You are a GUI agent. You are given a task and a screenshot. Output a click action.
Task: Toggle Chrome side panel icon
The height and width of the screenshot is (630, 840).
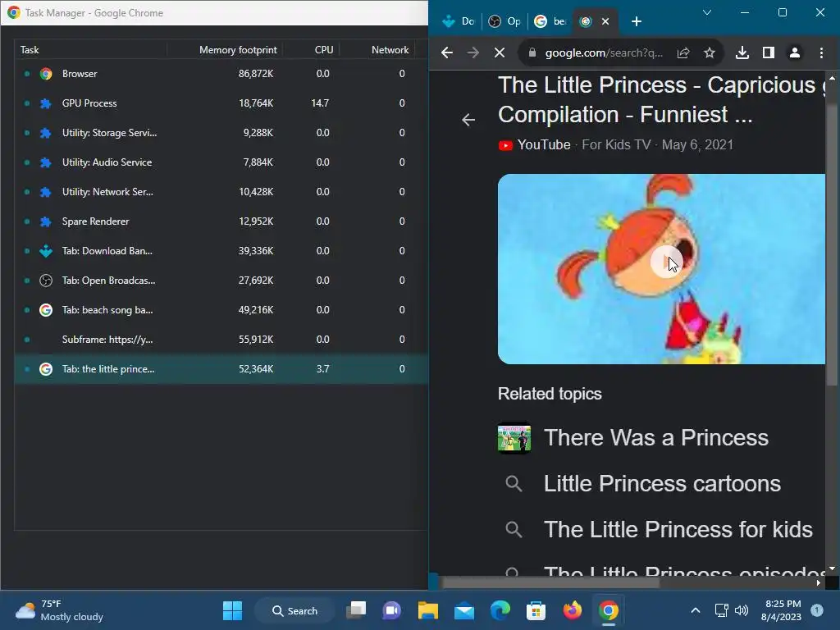coord(768,52)
